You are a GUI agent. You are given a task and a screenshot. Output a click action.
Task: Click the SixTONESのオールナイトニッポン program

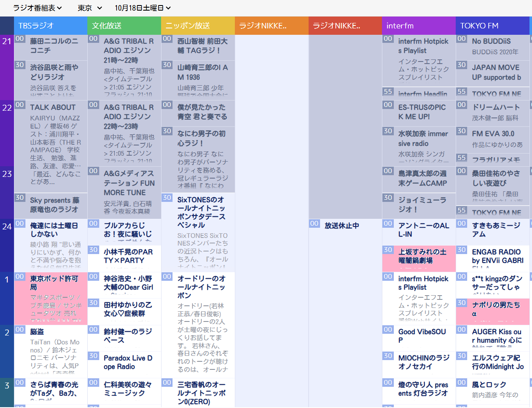(201, 212)
